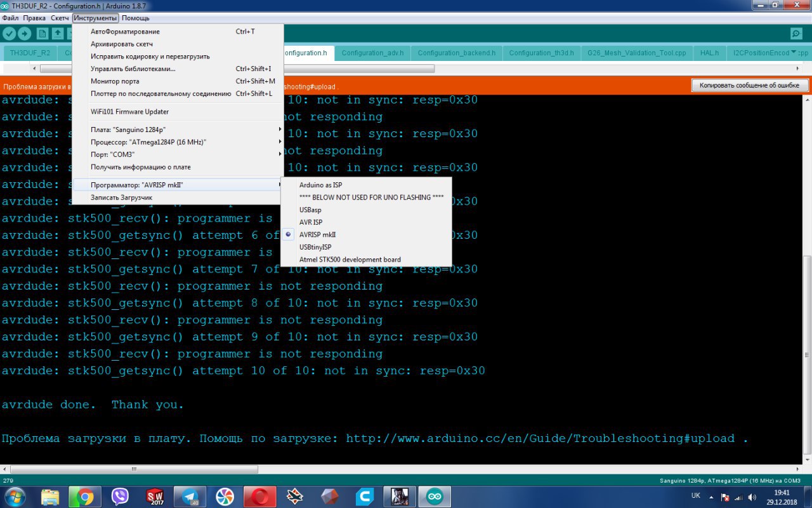Switch to the G26_Mesh_Validation_Tool.cpp tab

[x=637, y=53]
